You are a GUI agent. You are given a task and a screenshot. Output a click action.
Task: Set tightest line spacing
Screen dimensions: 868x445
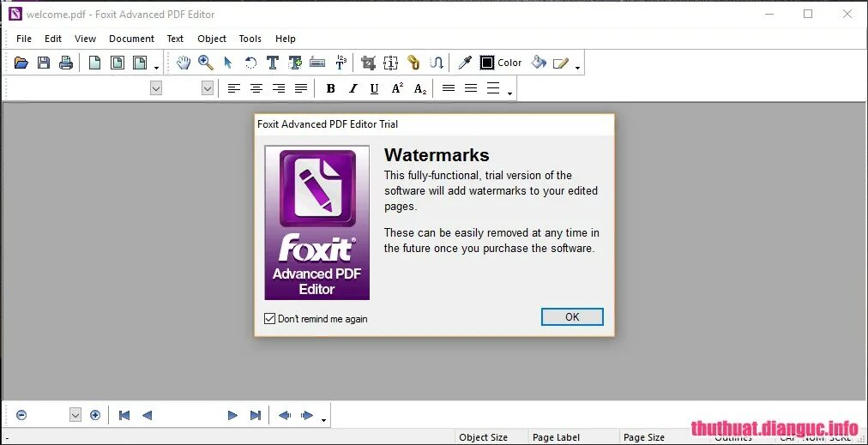(449, 87)
